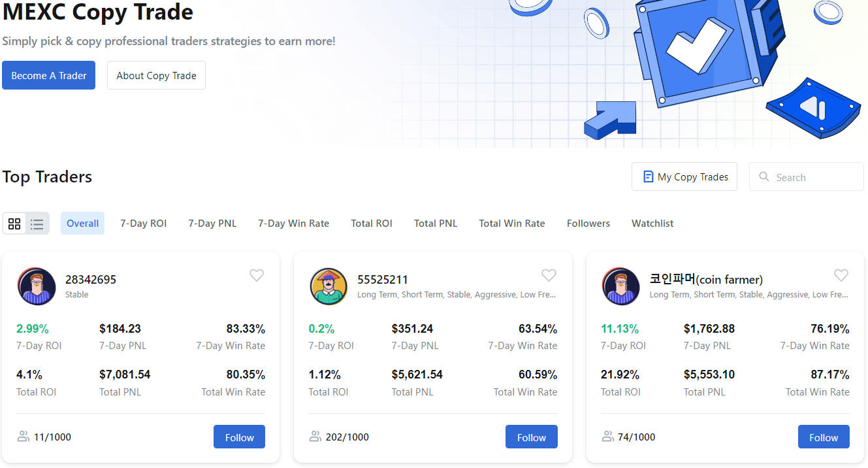Click Total ROI value 1.12%
The width and height of the screenshot is (868, 468).
(x=325, y=375)
